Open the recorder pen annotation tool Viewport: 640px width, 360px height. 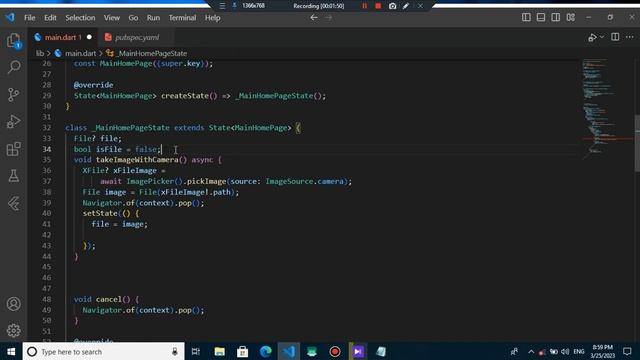406,6
